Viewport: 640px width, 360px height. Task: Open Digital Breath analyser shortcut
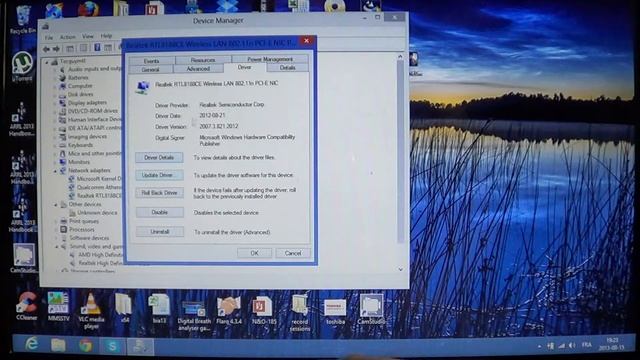click(194, 315)
